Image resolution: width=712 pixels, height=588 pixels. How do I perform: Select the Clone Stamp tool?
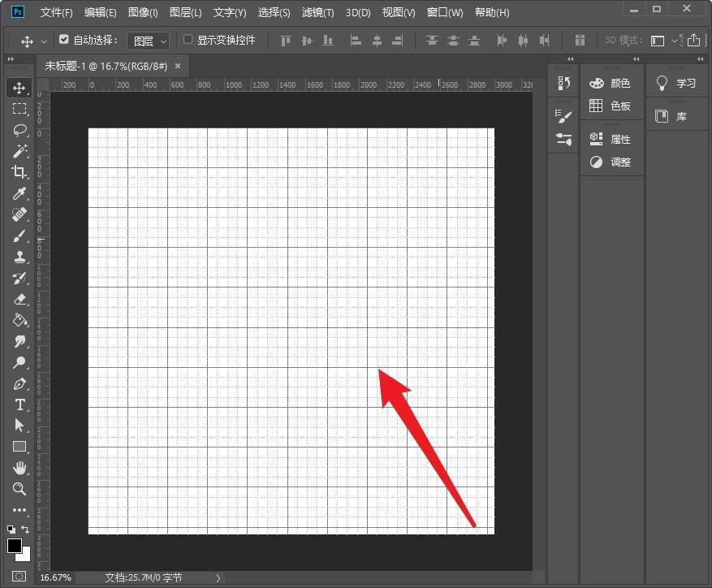click(19, 257)
